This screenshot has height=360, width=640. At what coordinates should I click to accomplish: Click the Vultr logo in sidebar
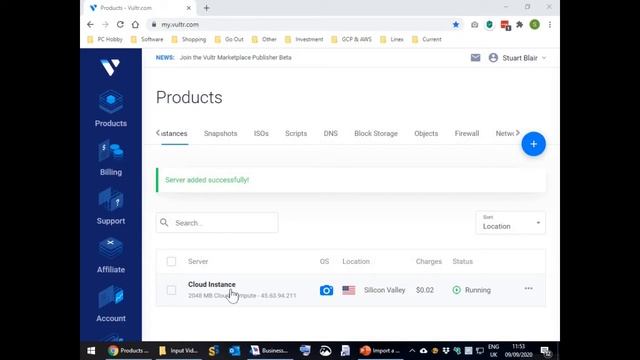pos(110,67)
